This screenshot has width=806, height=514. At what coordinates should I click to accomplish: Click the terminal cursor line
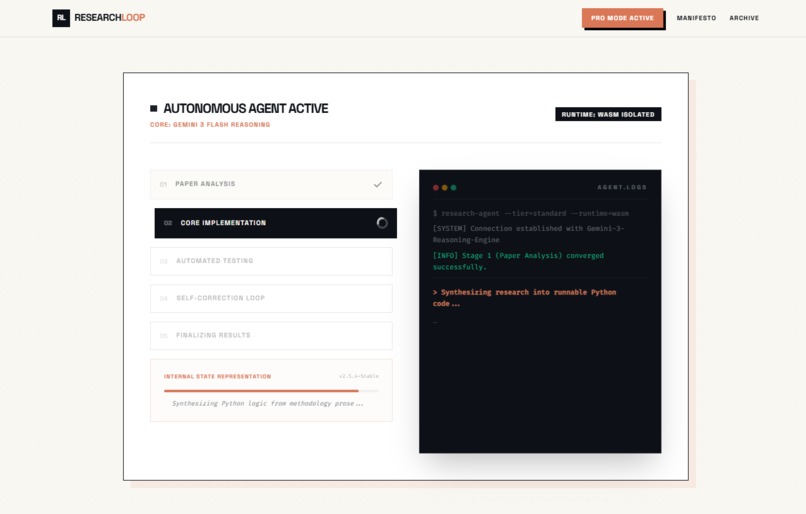435,323
